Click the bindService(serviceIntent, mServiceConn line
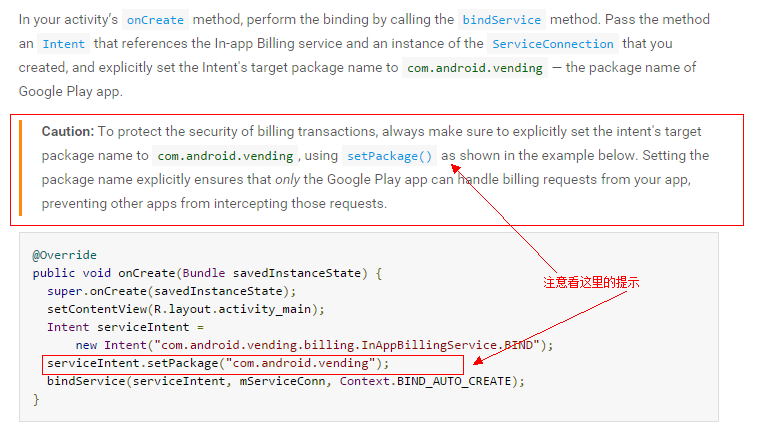The image size is (769, 436). coord(286,382)
